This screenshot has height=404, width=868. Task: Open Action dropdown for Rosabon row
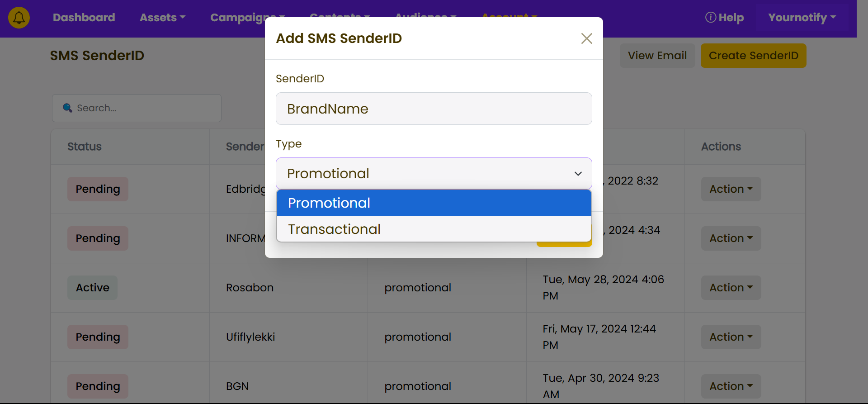click(x=731, y=288)
